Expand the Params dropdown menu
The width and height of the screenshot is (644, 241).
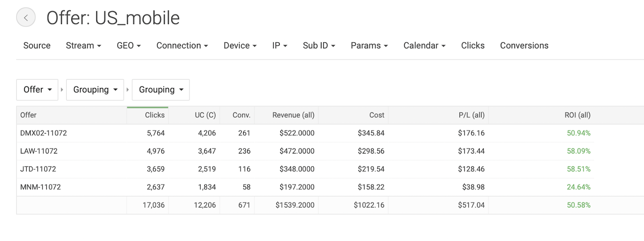(x=369, y=46)
